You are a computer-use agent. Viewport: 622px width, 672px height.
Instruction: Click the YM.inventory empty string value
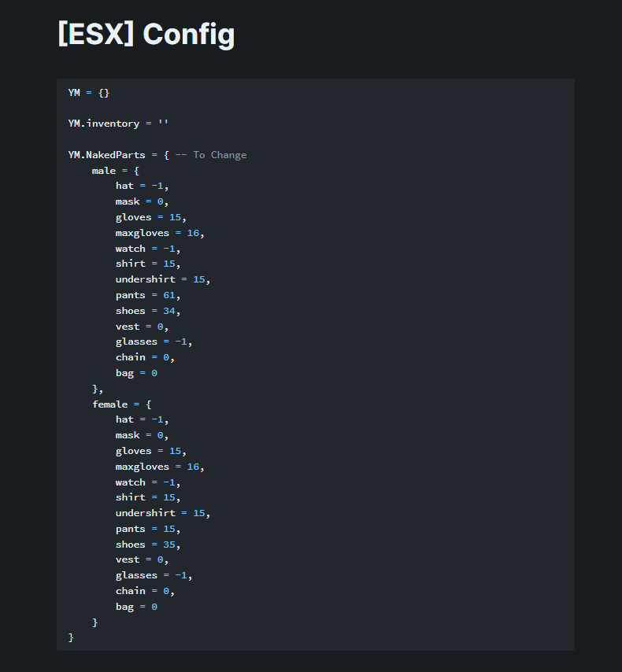point(163,124)
